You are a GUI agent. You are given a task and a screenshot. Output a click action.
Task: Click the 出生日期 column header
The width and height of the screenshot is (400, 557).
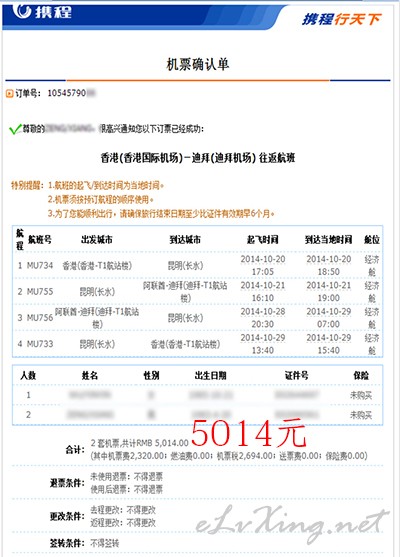coord(210,375)
